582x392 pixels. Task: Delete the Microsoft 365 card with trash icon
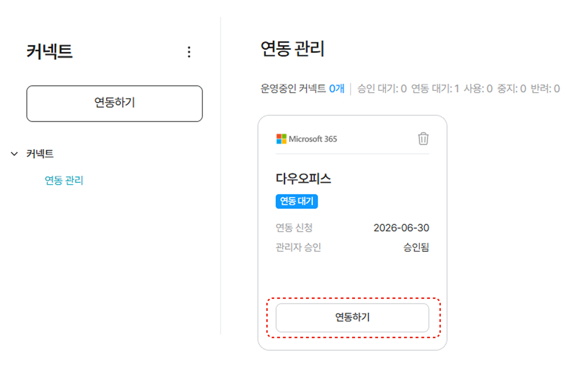423,139
